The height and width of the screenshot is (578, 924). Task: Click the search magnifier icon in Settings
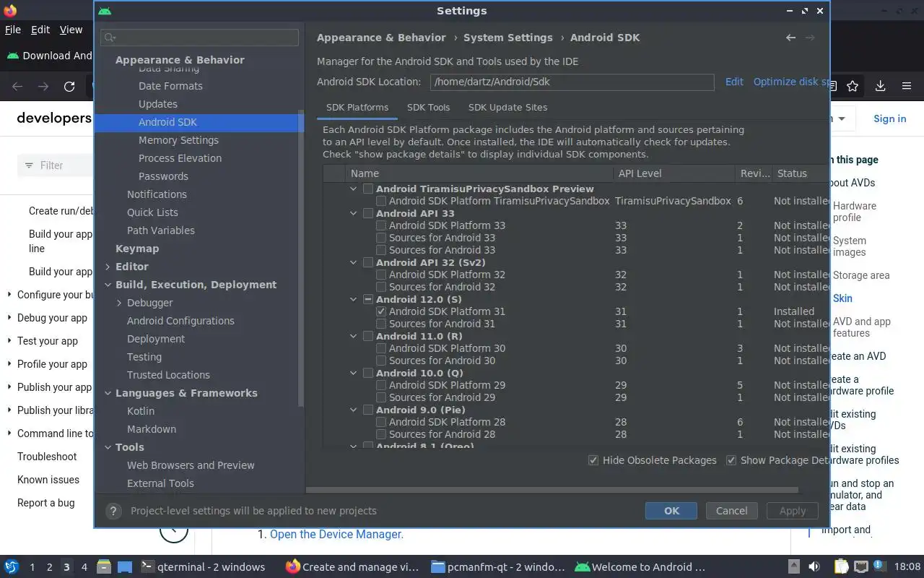tap(110, 38)
